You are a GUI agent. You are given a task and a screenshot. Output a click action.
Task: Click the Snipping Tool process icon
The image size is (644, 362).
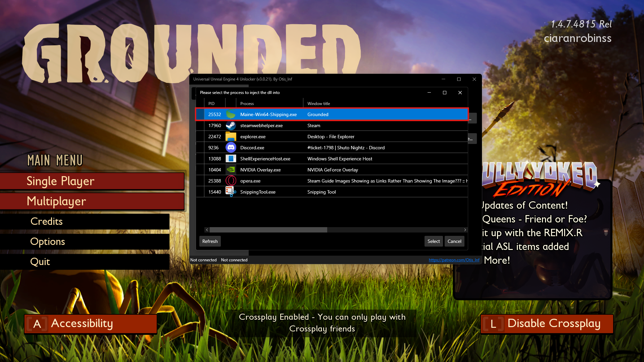(231, 192)
